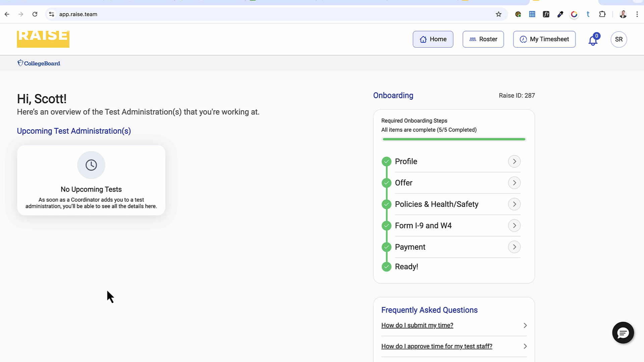Click the green onboarding progress bar
This screenshot has height=362, width=644.
[x=453, y=139]
